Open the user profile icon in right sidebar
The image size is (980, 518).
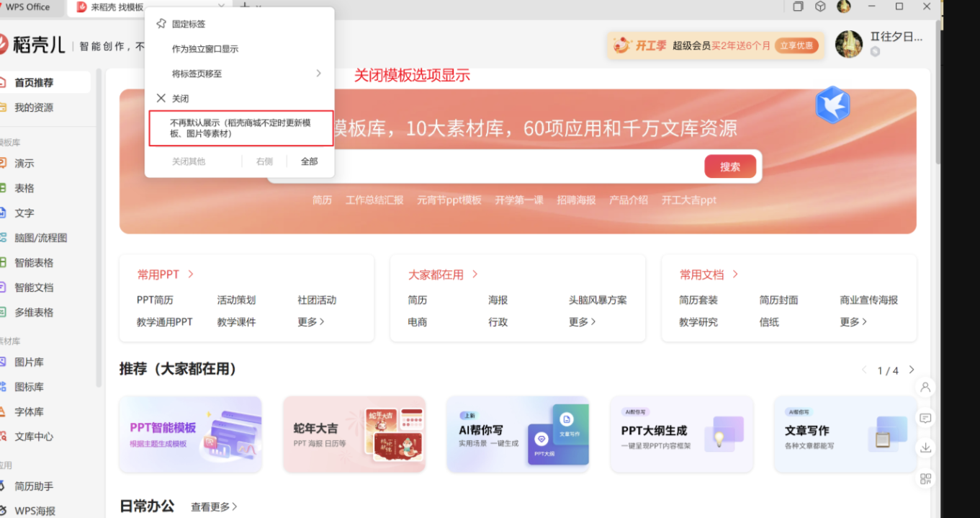click(925, 387)
